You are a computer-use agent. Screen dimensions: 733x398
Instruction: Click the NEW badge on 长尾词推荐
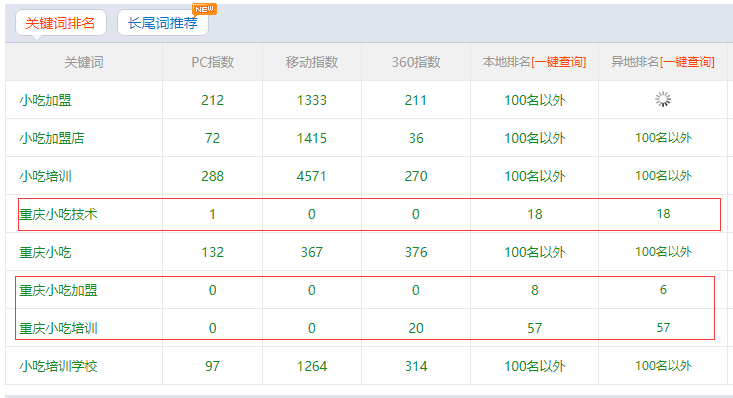[204, 9]
